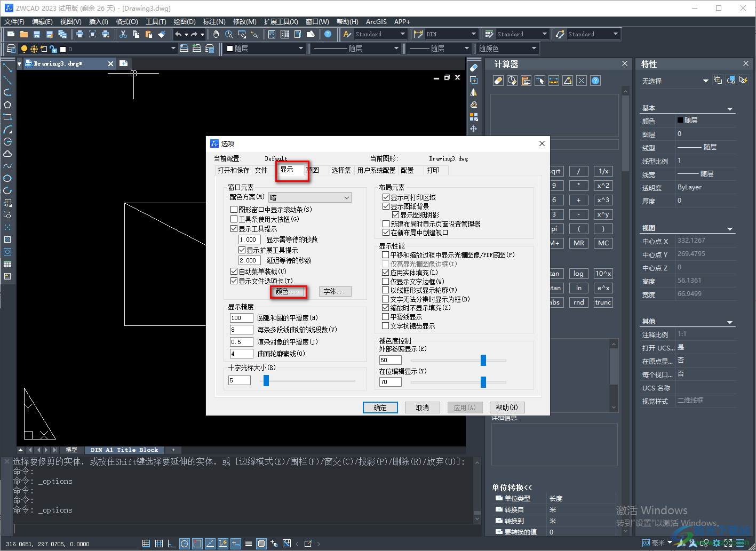
Task: Uncheck Show Tooltips (显示工具提示) checkbox
Action: coord(234,229)
